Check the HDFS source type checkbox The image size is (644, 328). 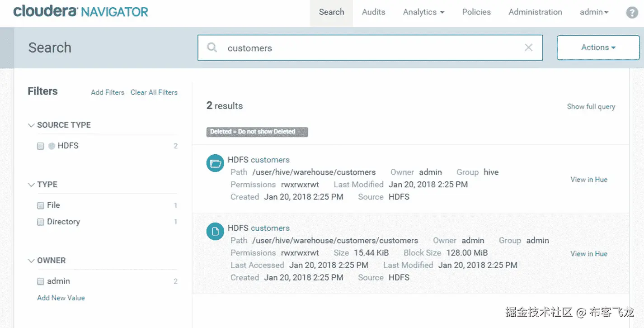pos(41,146)
